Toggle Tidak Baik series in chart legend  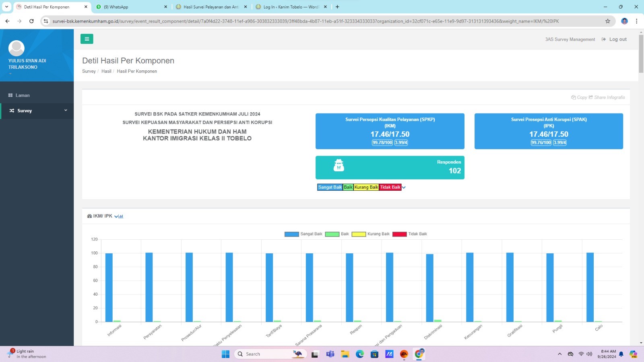pos(410,234)
